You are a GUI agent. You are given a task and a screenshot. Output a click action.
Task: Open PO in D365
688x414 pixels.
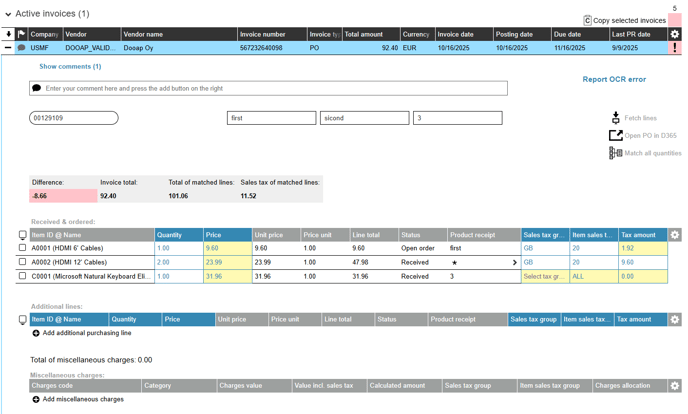[616, 135]
